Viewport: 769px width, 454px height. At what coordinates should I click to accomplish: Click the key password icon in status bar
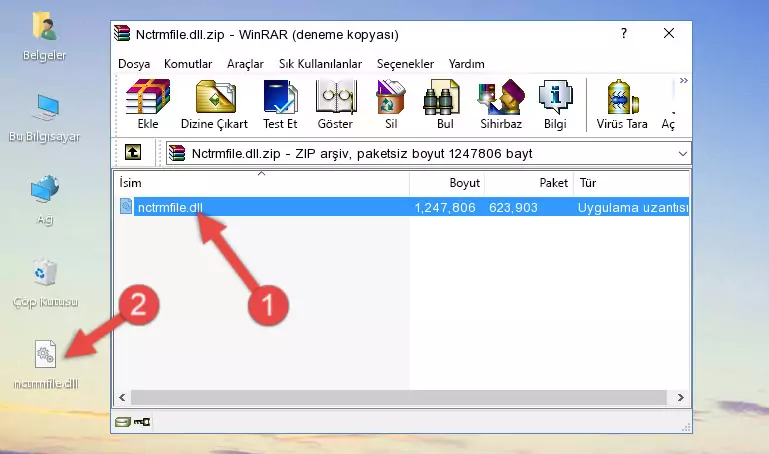pyautogui.click(x=142, y=422)
